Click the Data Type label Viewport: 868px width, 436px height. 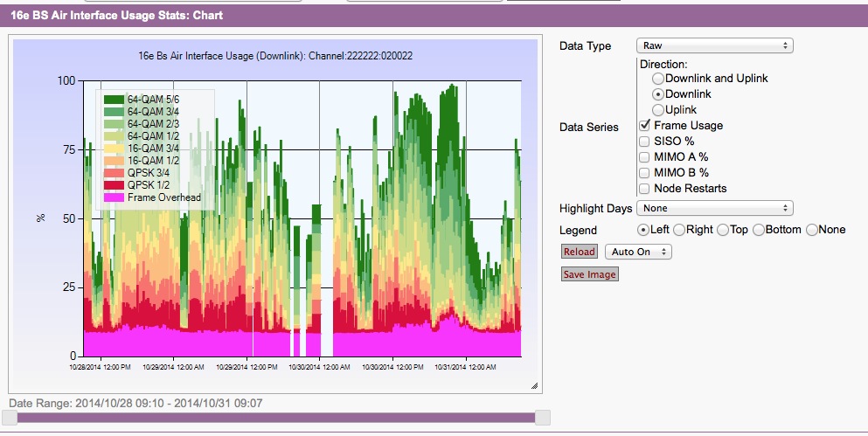[585, 46]
